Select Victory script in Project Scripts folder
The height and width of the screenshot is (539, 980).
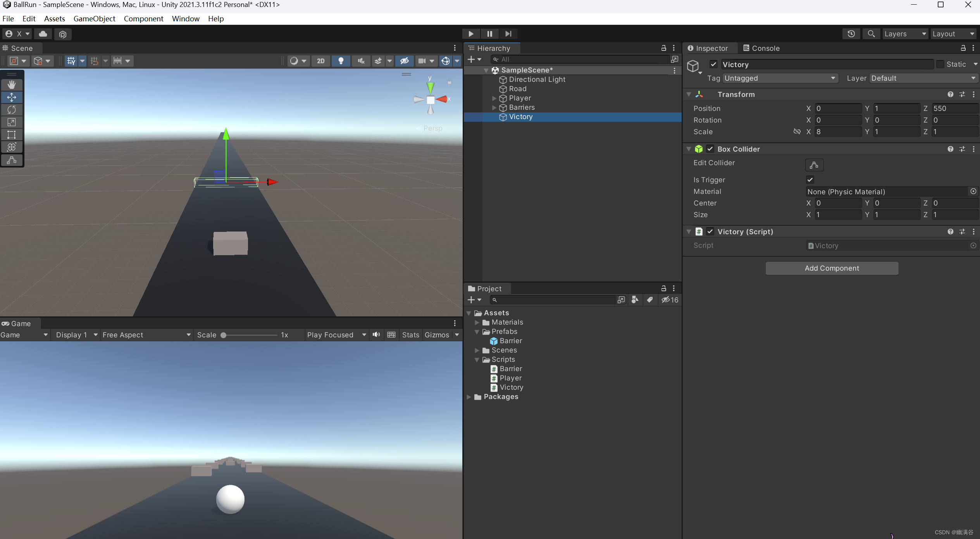pos(511,386)
